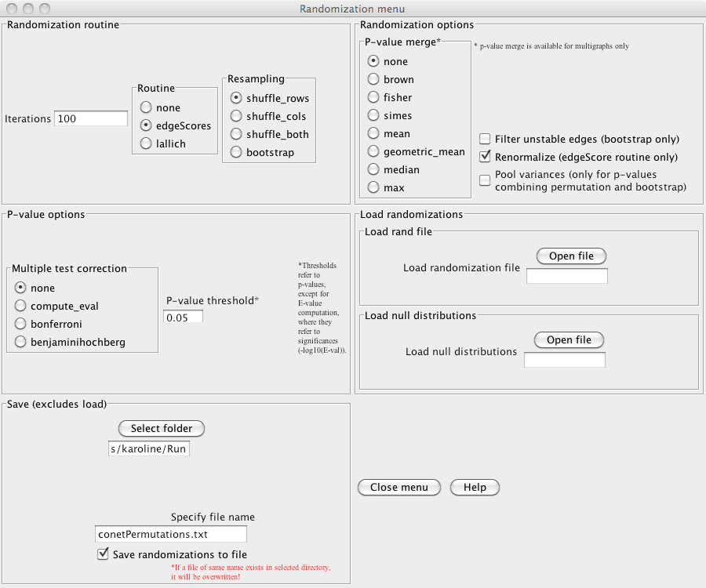Screen dimensions: 706x588
Task: Set routine to none
Action: pyautogui.click(x=145, y=107)
